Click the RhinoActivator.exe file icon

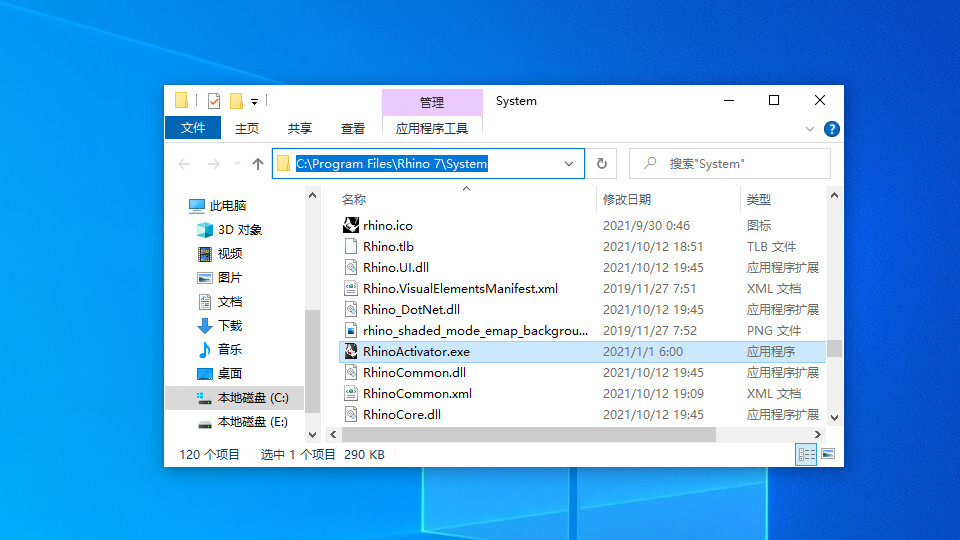click(351, 352)
